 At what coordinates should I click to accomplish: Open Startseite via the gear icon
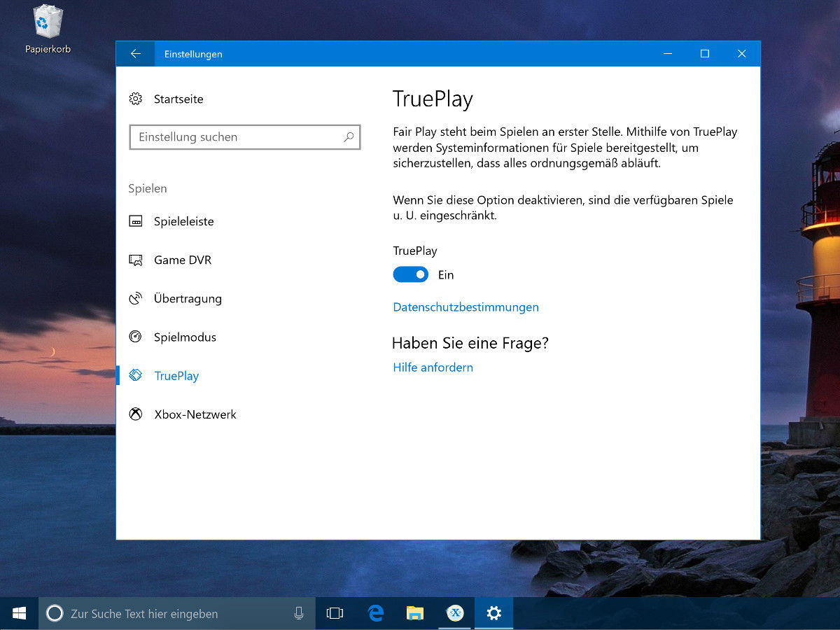click(x=136, y=99)
